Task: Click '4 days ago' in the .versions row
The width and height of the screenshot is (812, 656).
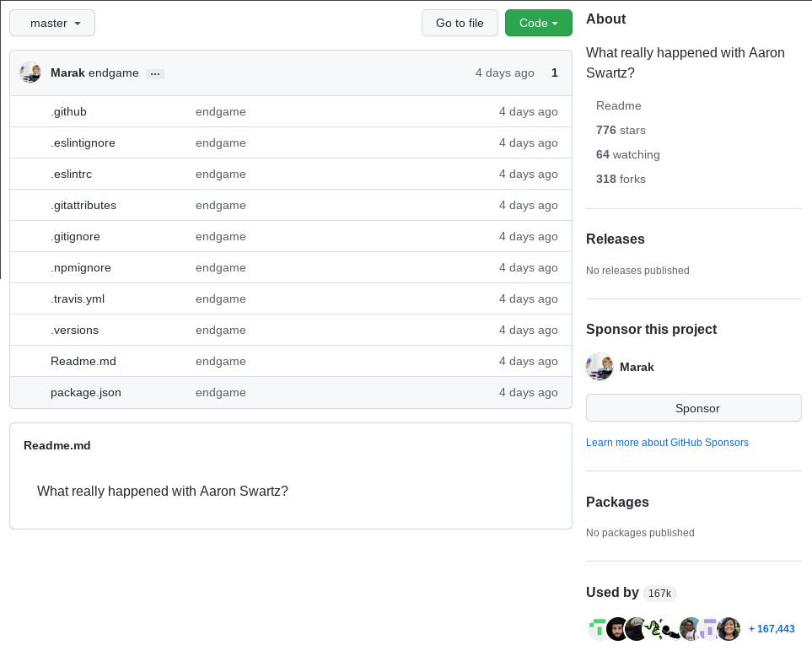Action: [528, 330]
